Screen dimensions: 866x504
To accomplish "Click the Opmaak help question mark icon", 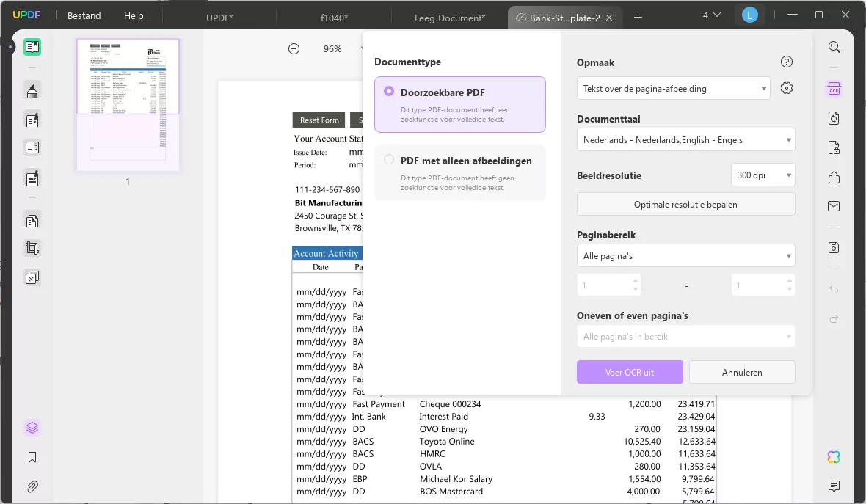I will coord(787,62).
